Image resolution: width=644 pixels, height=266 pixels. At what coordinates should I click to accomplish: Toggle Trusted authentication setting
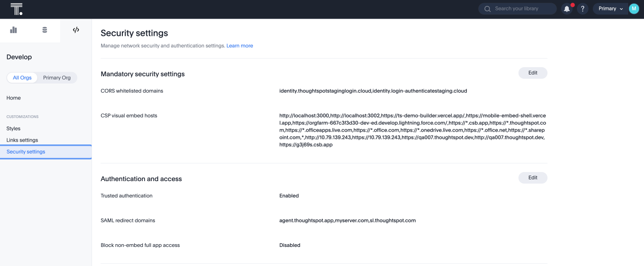[x=289, y=196]
